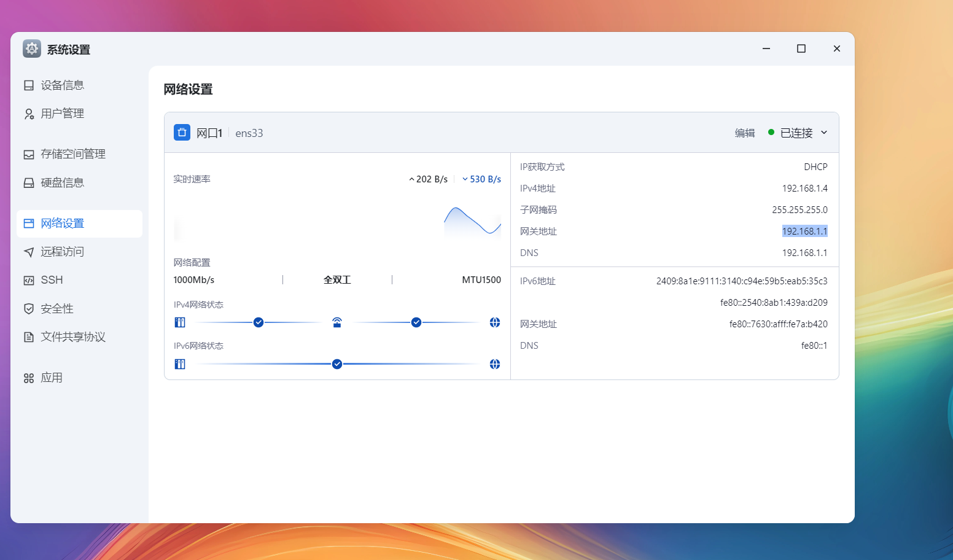
Task: Click the IPv4 status globe icon
Action: pos(495,322)
